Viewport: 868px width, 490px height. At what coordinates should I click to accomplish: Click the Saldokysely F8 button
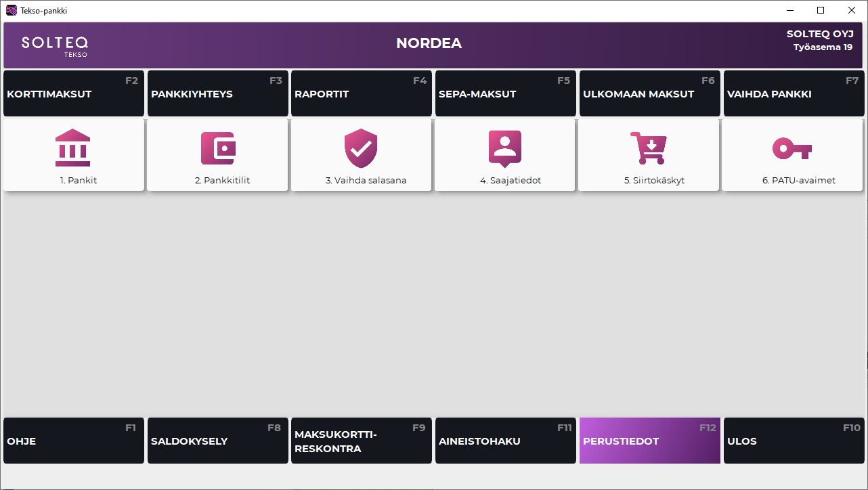[x=217, y=441]
